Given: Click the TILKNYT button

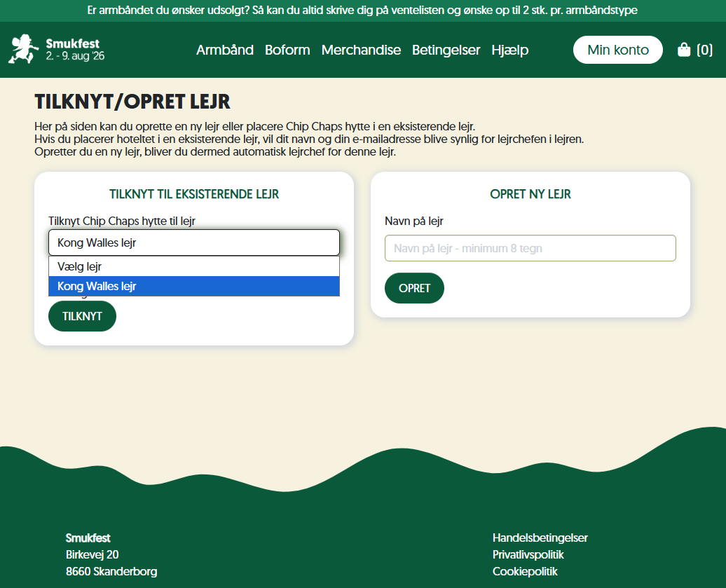Looking at the screenshot, I should pyautogui.click(x=82, y=316).
